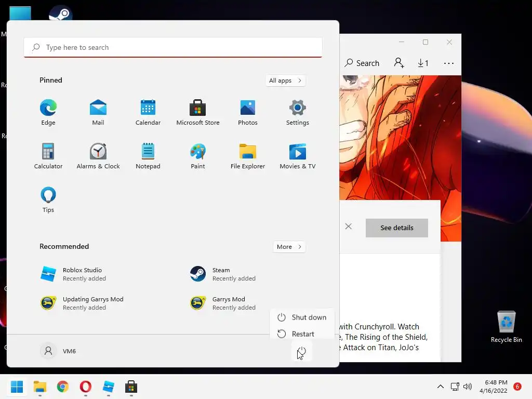Open the Calculator app

coord(48,156)
